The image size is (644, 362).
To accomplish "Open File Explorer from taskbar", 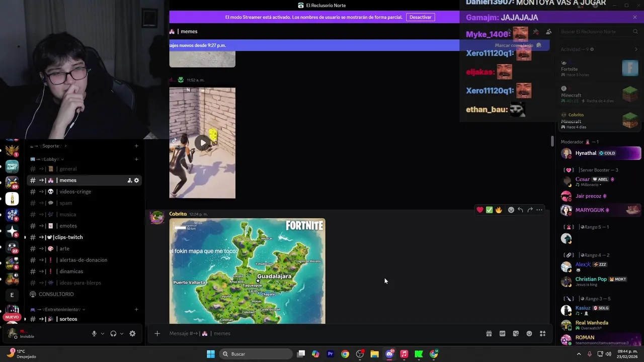I will coord(374,354).
